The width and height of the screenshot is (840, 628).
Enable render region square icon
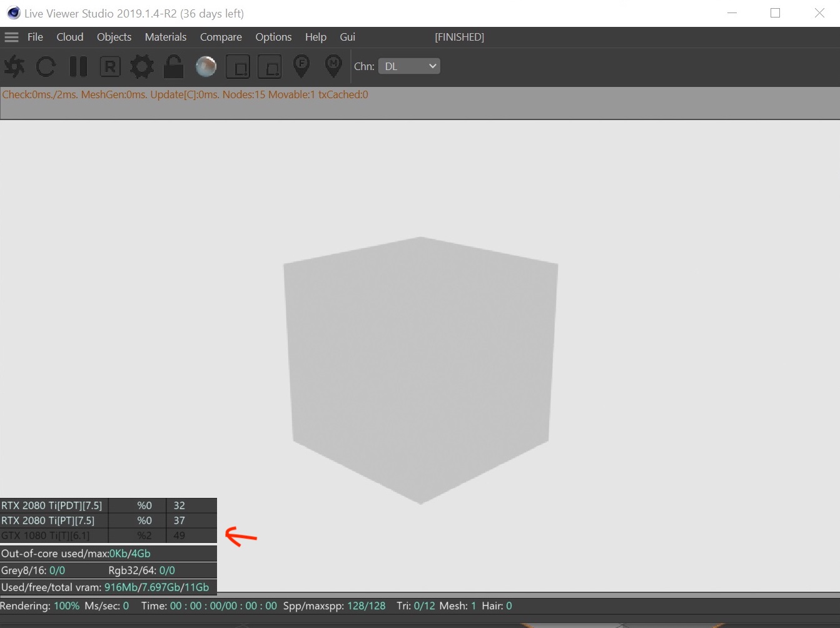pos(238,66)
